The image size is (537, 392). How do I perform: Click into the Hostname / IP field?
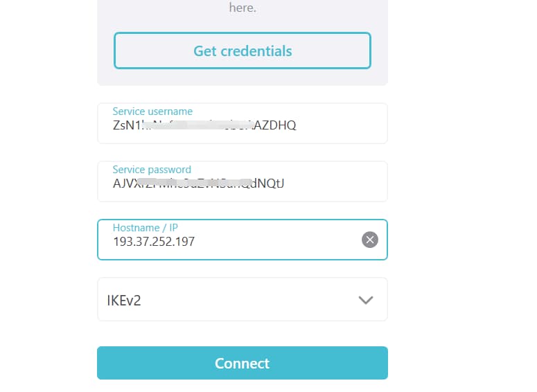(x=277, y=242)
